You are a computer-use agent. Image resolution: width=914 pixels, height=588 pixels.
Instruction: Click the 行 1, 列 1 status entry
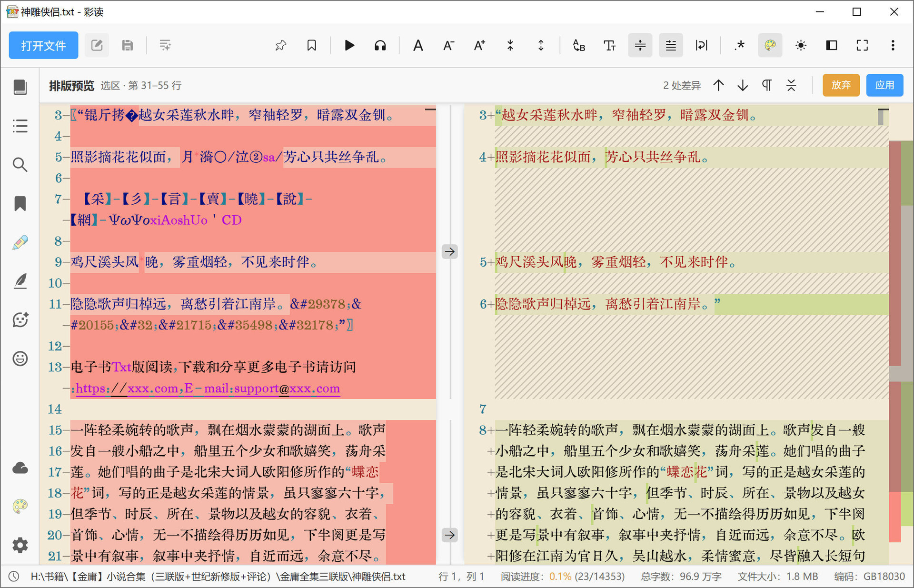[x=461, y=577]
